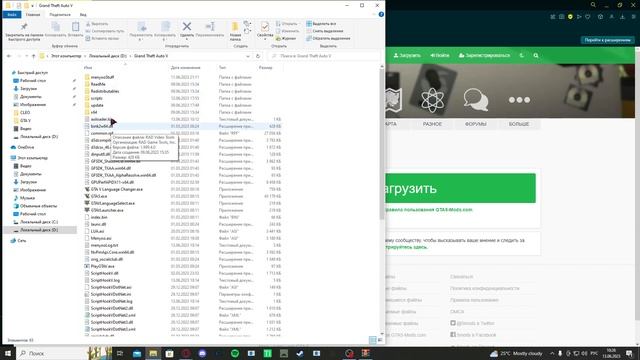Select Сеть in navigation pane
This screenshot has width=640, height=360.
point(22,241)
